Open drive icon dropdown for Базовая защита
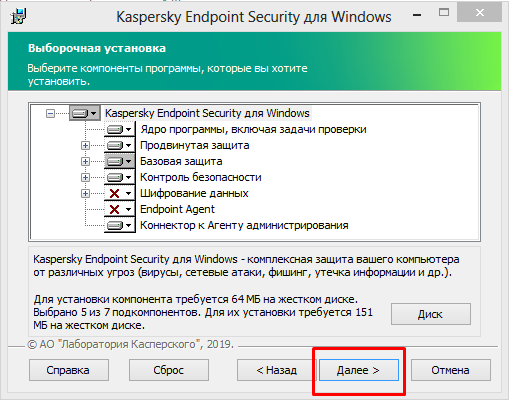 [120, 161]
